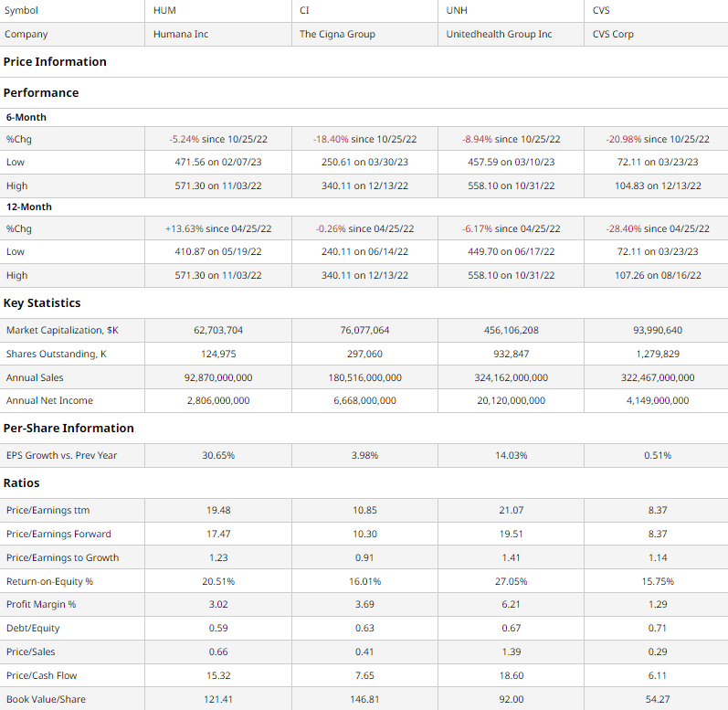The width and height of the screenshot is (728, 710).
Task: Click +13.63% since 04/25/22 value
Action: [x=218, y=228]
